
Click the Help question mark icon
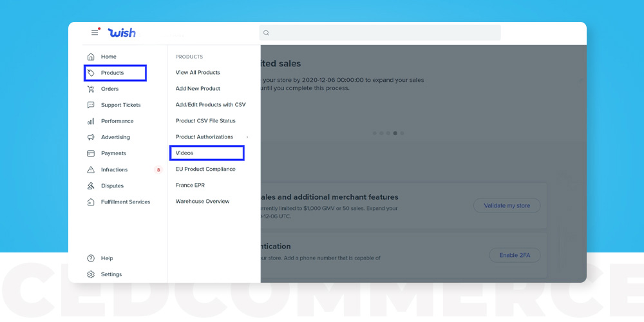point(91,258)
